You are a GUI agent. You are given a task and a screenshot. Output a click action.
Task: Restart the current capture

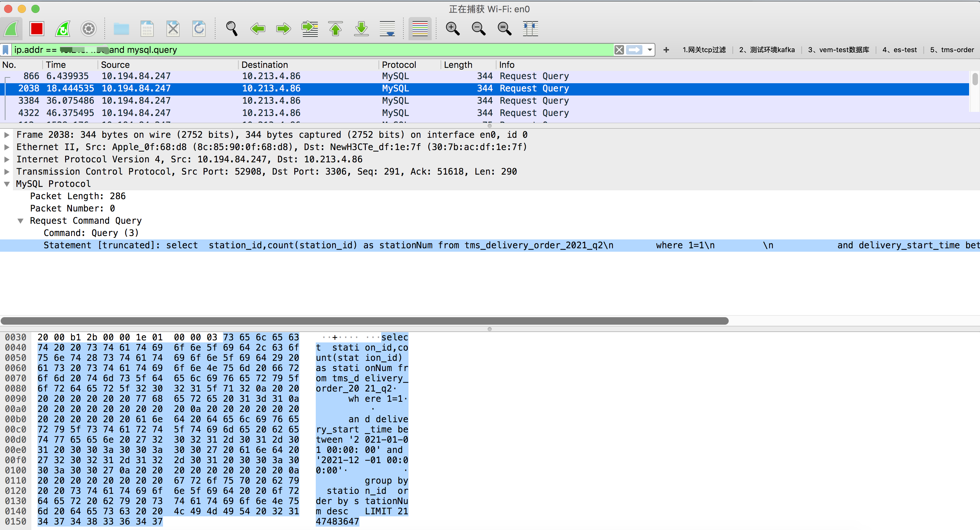pyautogui.click(x=63, y=29)
